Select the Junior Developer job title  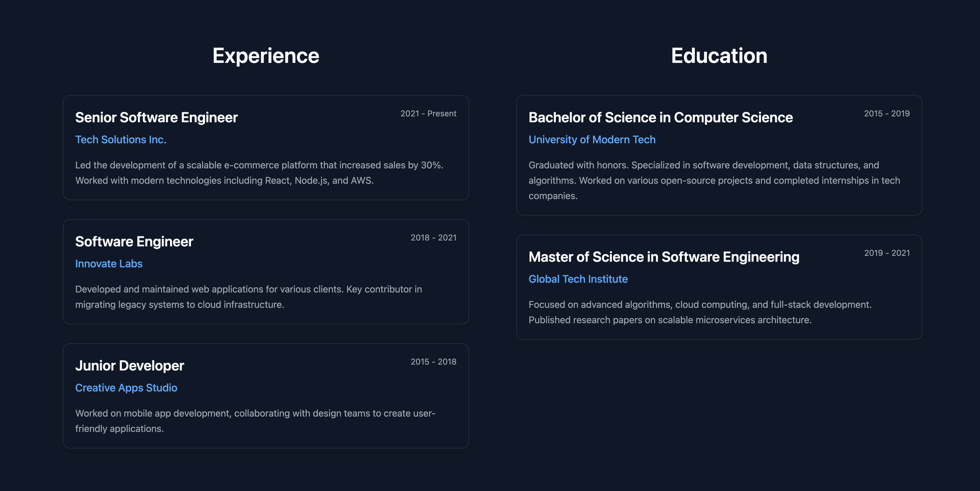(x=130, y=366)
